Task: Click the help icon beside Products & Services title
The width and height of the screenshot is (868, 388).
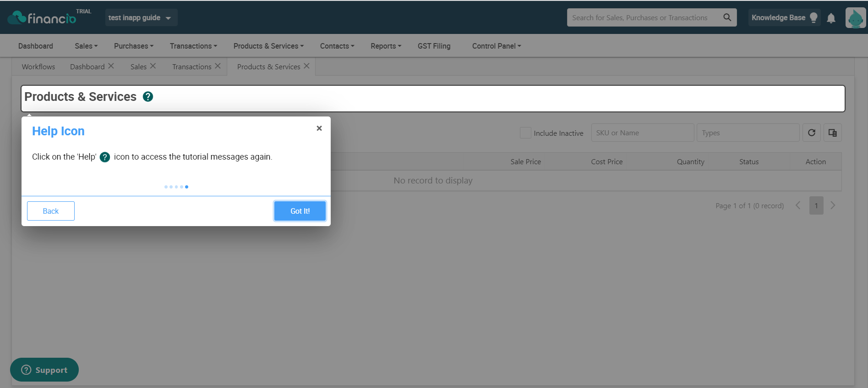Action: click(x=148, y=97)
